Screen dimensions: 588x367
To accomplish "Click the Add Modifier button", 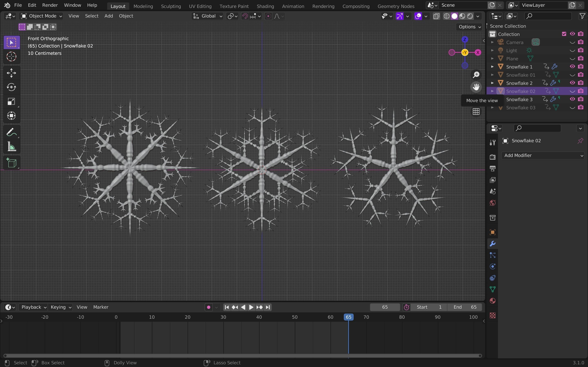I will pyautogui.click(x=543, y=155).
